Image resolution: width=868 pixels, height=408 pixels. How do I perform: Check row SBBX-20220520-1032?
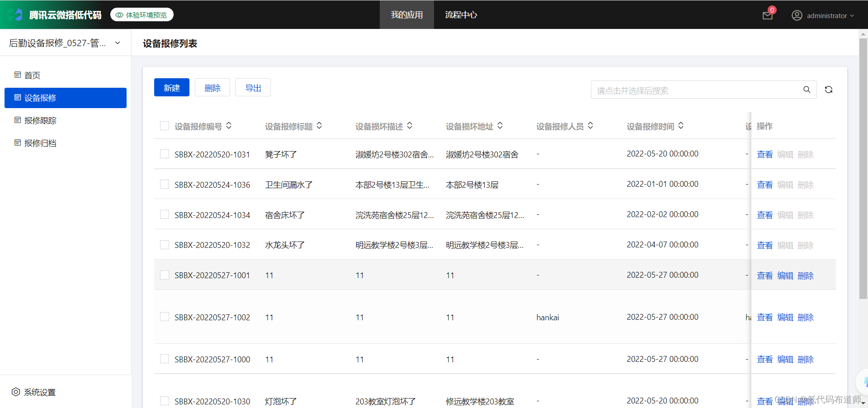coord(165,245)
